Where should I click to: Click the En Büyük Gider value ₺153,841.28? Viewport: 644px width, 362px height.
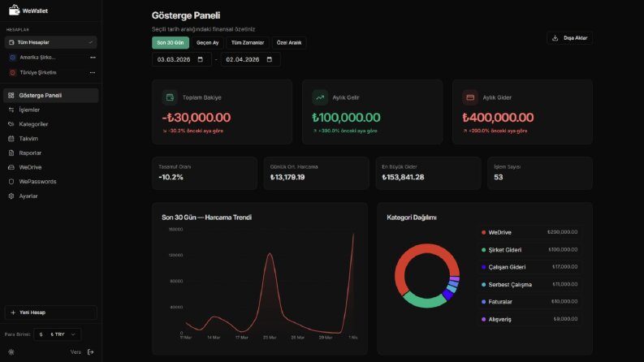pyautogui.click(x=403, y=177)
